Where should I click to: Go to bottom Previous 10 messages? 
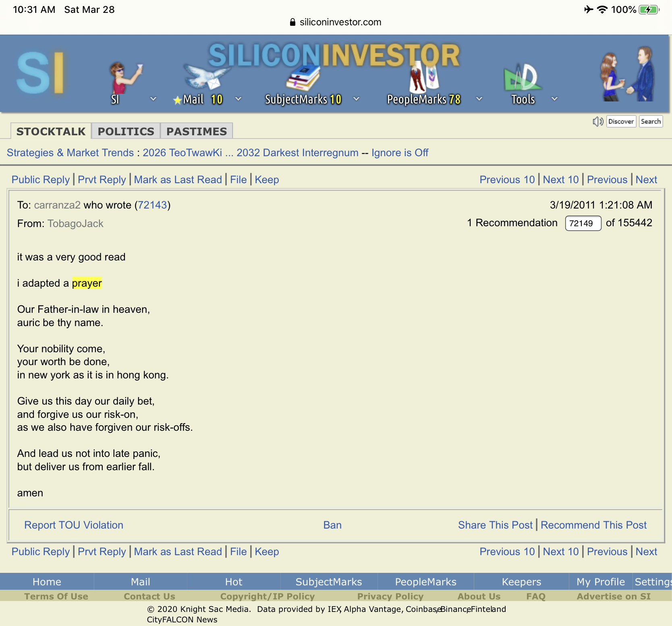tap(507, 552)
